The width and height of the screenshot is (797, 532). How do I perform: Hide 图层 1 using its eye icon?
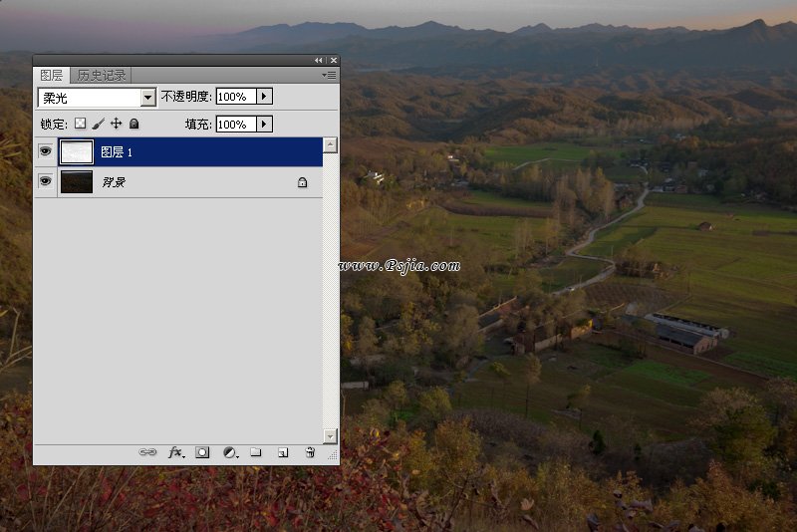point(45,151)
